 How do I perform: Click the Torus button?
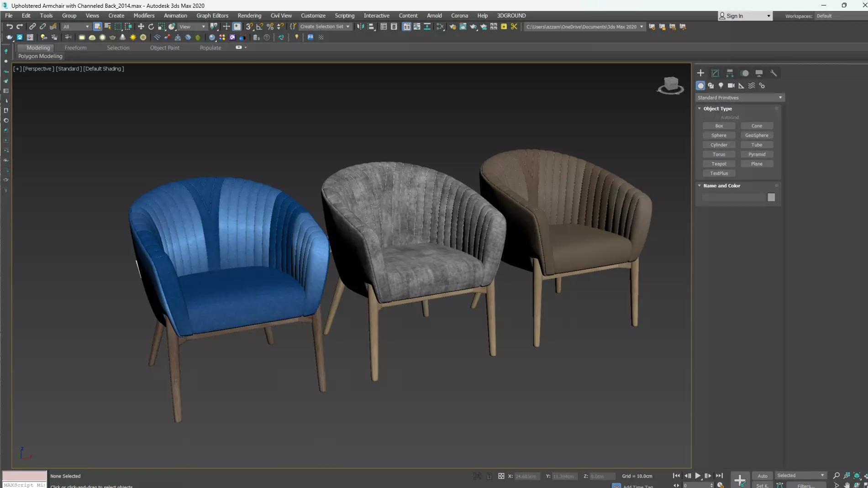719,154
